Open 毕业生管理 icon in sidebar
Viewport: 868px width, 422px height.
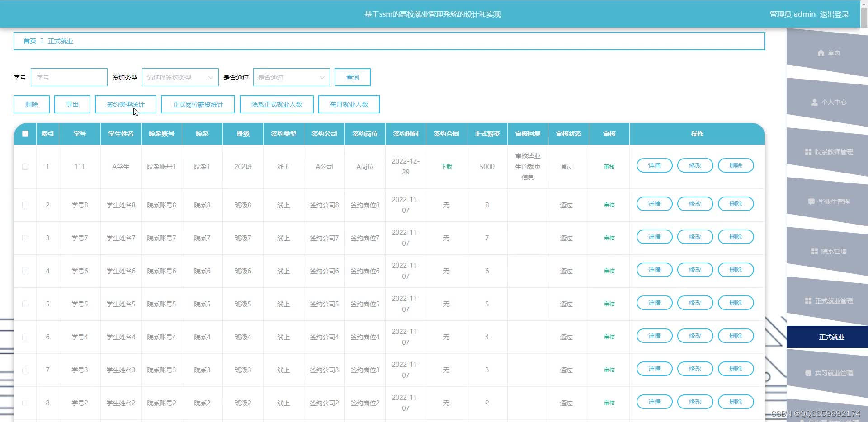tap(811, 202)
